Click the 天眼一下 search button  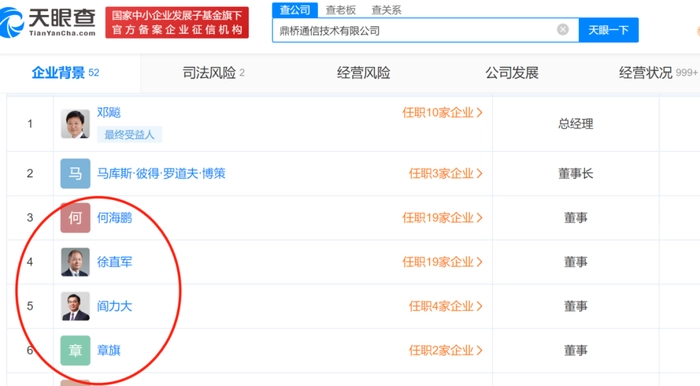[608, 30]
